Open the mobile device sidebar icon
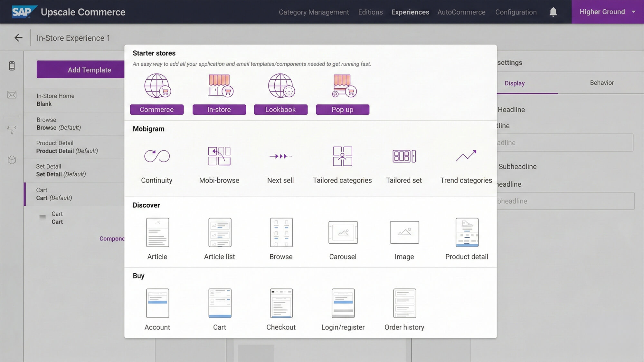Screen dimensions: 644x362 (x=12, y=66)
